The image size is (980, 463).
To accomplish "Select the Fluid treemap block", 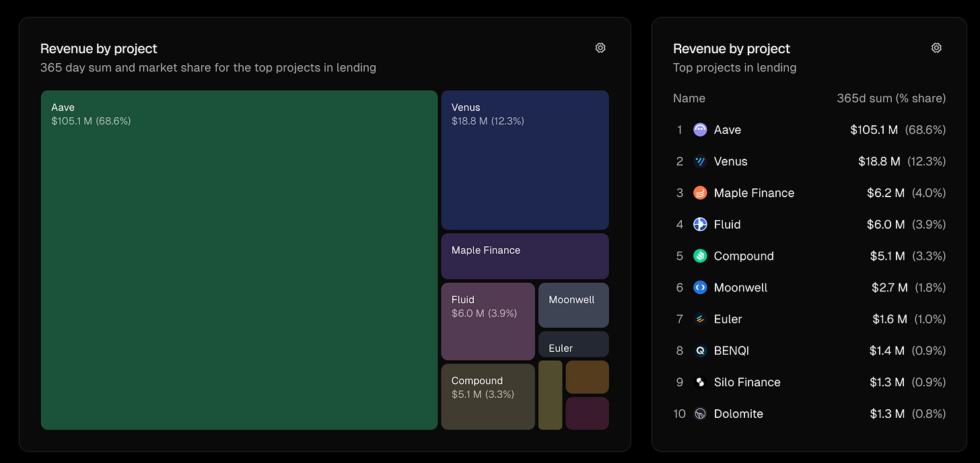I will (x=488, y=321).
